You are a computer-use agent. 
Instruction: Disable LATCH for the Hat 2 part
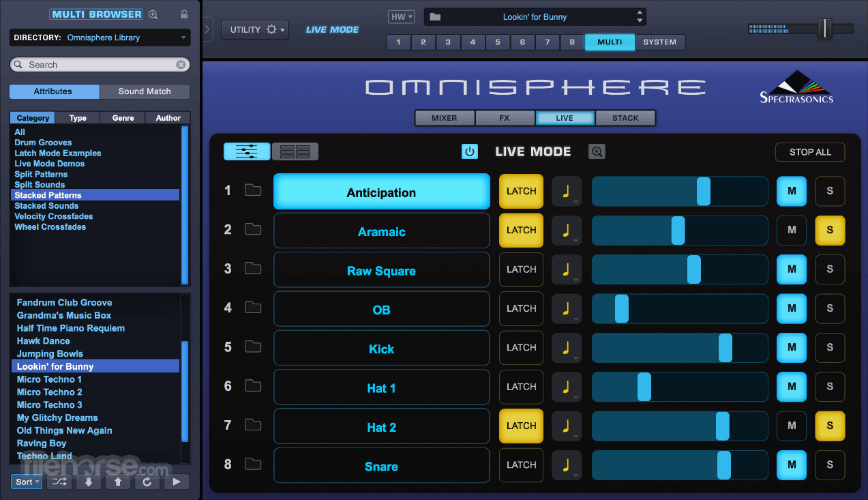coord(521,426)
